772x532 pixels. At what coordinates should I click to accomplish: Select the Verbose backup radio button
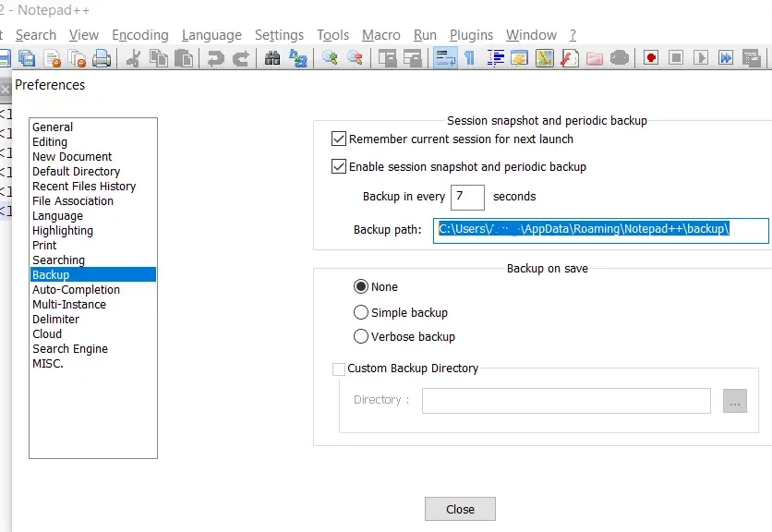click(361, 336)
